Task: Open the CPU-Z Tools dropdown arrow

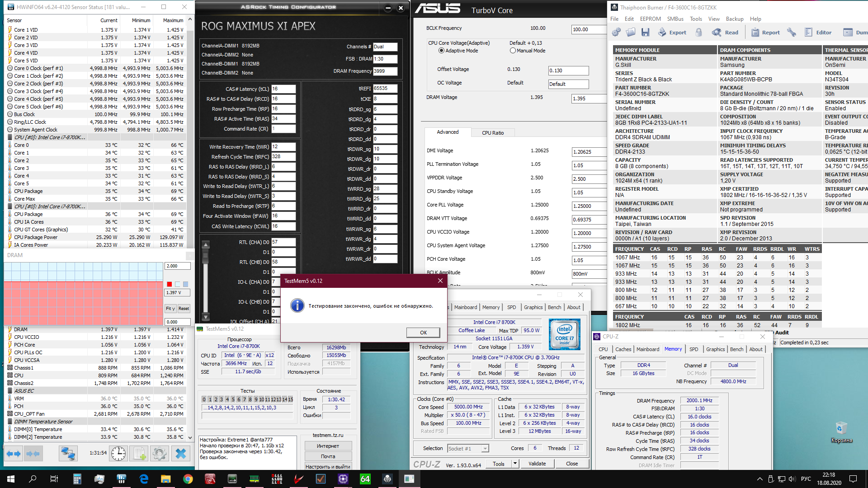Action: [x=514, y=464]
